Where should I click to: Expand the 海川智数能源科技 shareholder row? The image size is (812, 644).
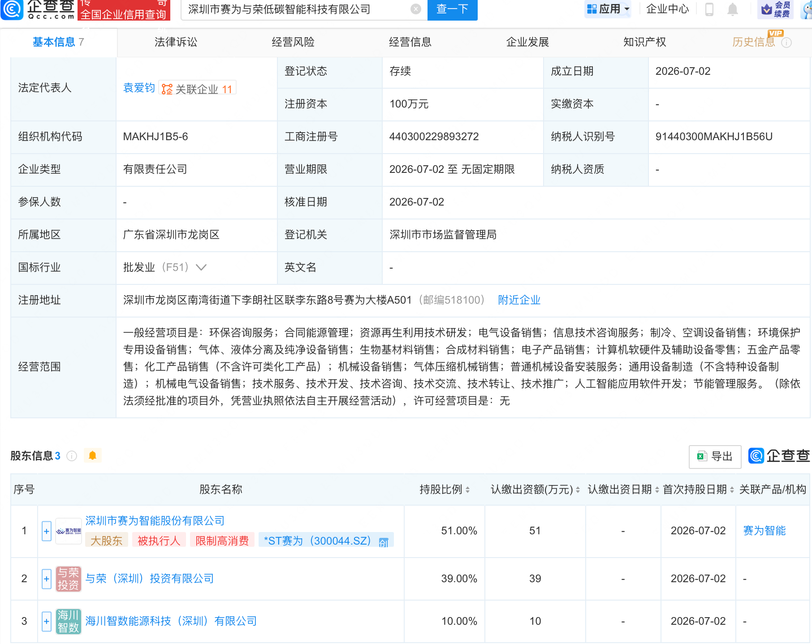click(x=47, y=621)
